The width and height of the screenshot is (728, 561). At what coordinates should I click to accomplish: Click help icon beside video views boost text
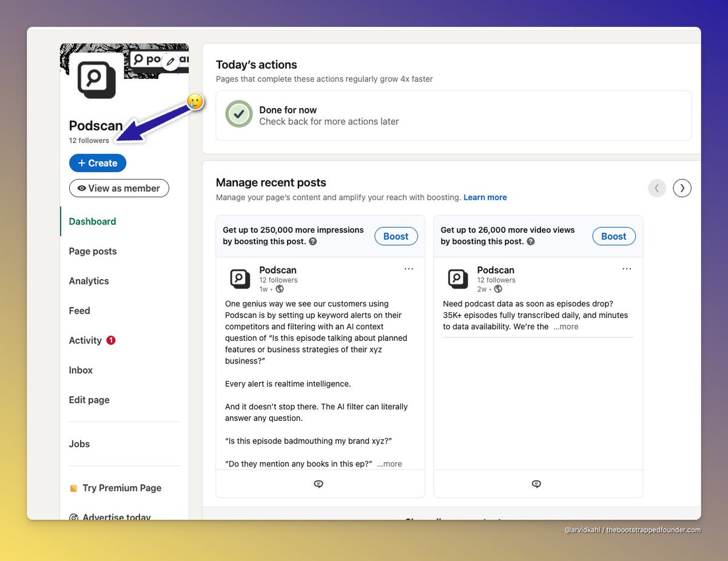531,241
